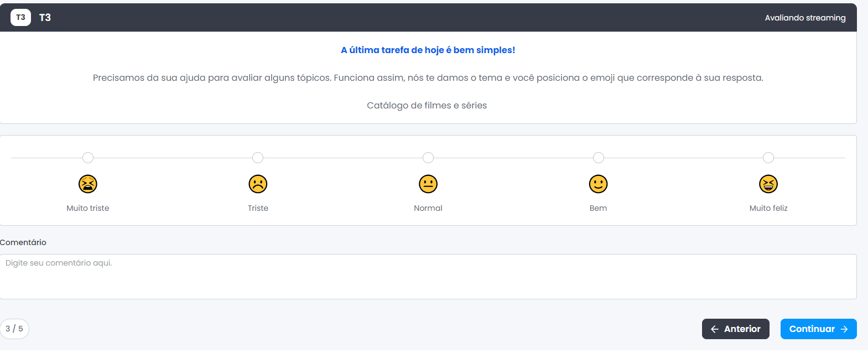
Task: Click the Normal neutral face emoji
Action: (428, 184)
